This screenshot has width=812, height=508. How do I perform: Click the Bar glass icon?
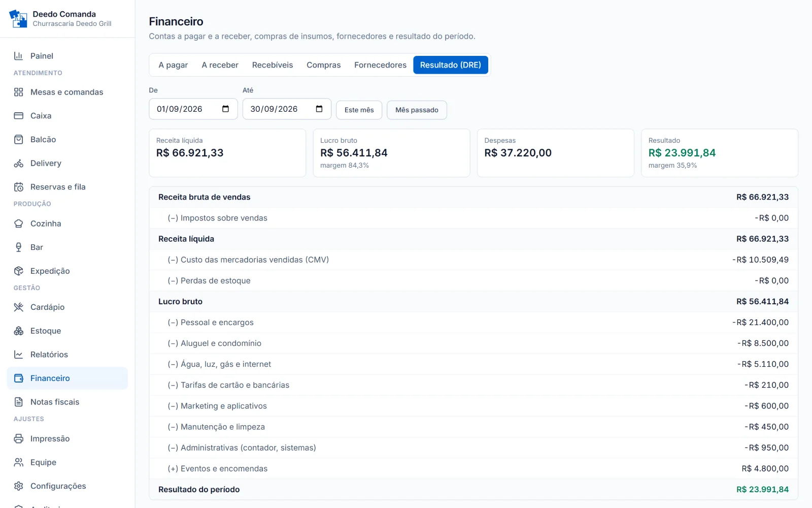pyautogui.click(x=19, y=247)
